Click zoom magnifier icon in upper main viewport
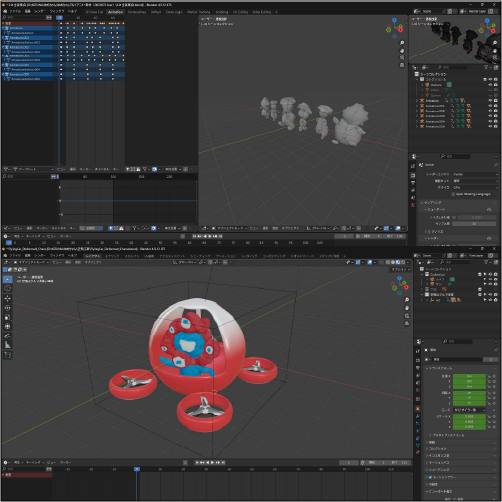Image resolution: width=502 pixels, height=502 pixels. 402,43
